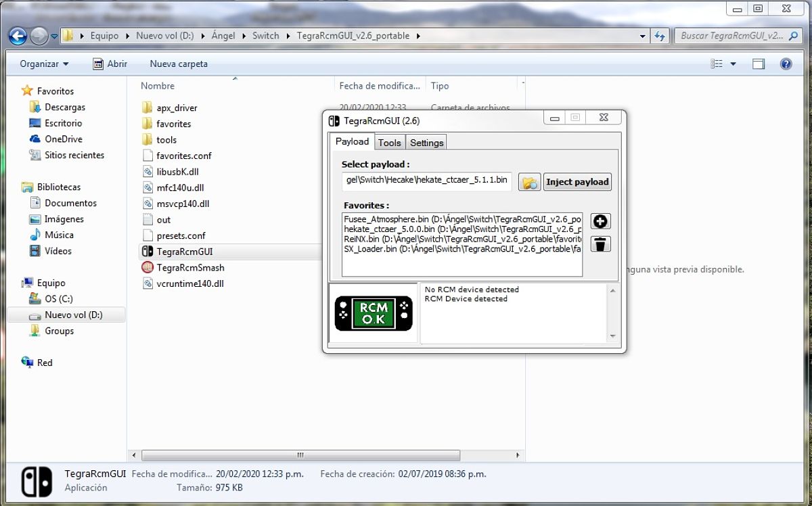Switch to the Settings tab

click(426, 142)
